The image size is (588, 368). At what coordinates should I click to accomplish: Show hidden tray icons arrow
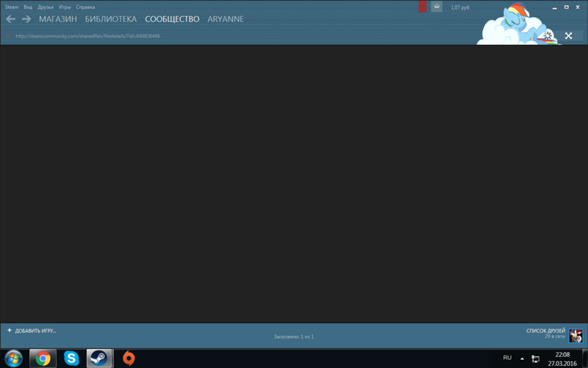point(522,358)
